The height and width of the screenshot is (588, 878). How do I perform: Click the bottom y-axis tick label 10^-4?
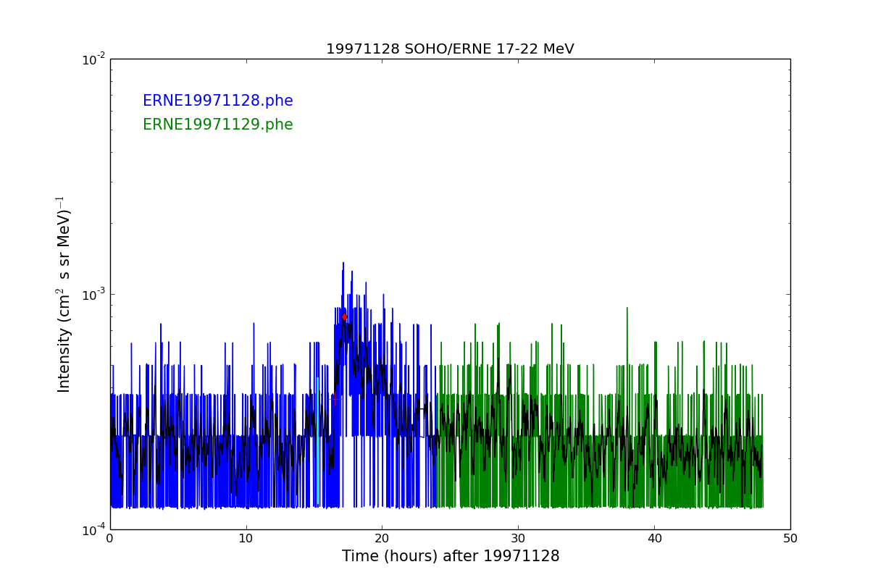pyautogui.click(x=92, y=530)
